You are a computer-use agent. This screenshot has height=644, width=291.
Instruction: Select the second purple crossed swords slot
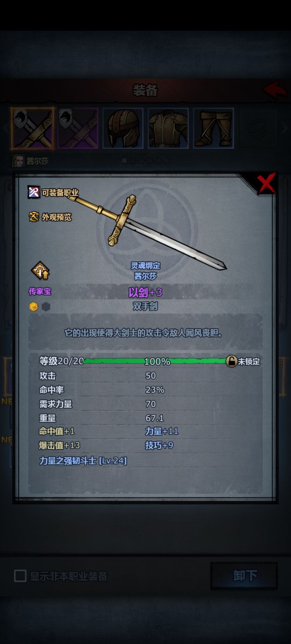tap(78, 128)
